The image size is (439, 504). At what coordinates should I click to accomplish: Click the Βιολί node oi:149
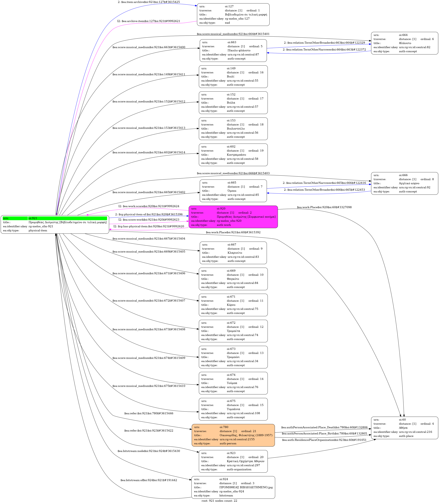[x=233, y=76]
